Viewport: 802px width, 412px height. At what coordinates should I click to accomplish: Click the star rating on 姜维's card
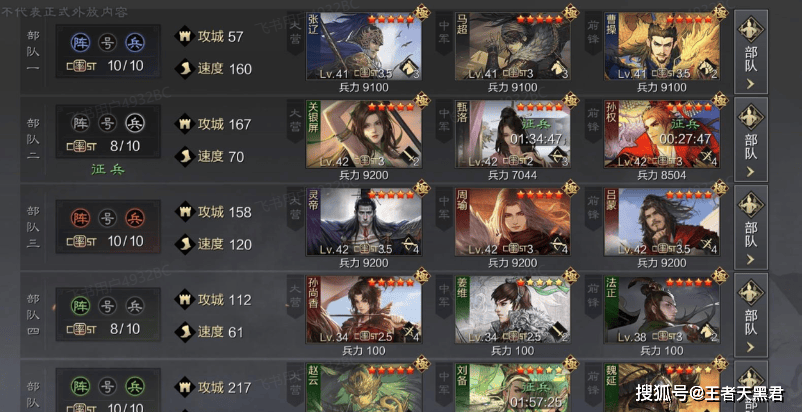(540, 282)
